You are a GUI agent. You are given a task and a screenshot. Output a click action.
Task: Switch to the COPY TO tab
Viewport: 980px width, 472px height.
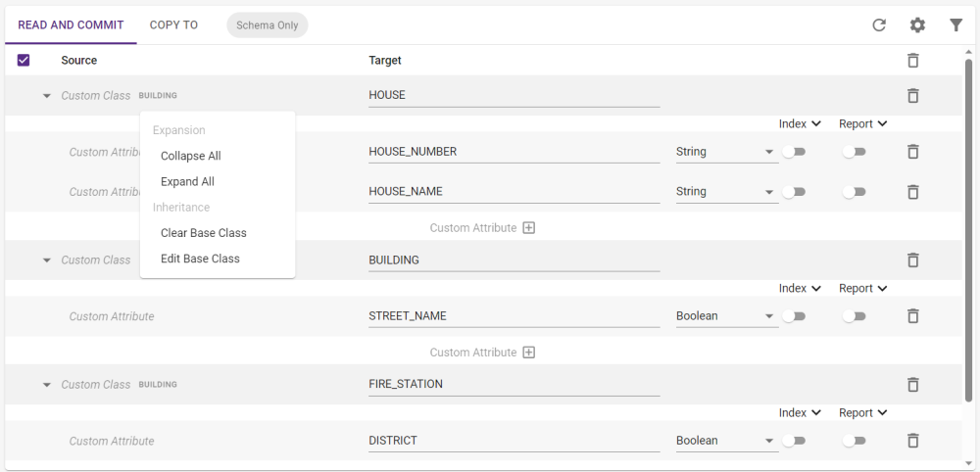(173, 25)
